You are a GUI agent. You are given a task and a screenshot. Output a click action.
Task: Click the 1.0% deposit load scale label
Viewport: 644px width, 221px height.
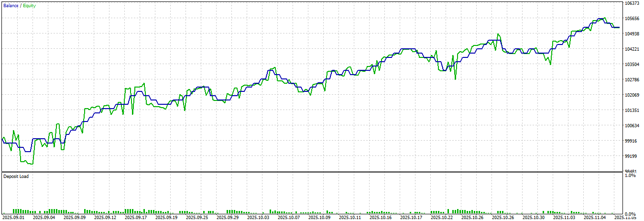[631, 176]
